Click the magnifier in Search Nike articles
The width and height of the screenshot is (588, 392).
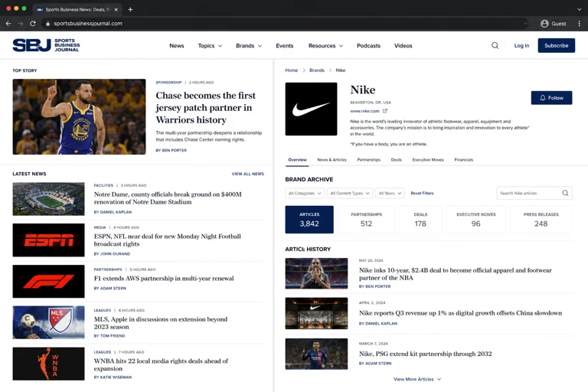(565, 193)
